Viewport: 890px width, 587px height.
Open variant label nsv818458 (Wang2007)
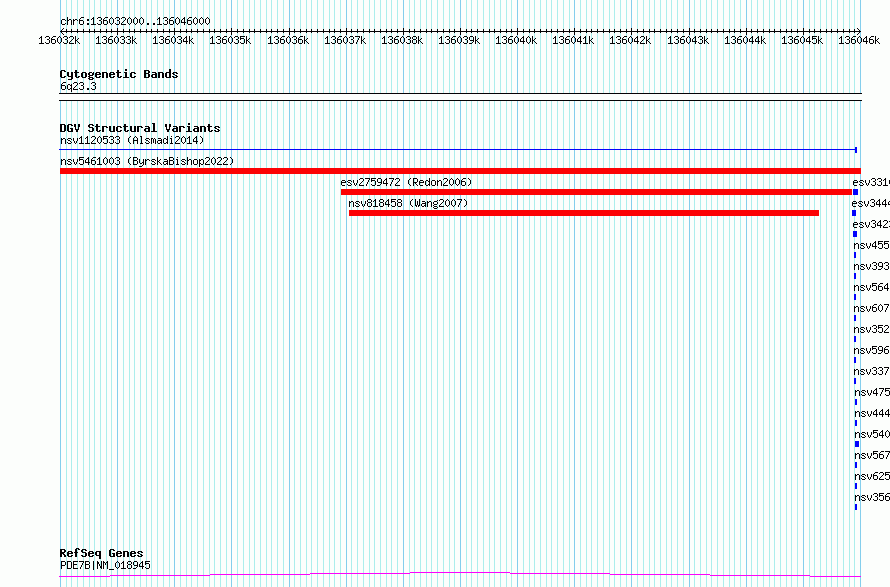[408, 203]
